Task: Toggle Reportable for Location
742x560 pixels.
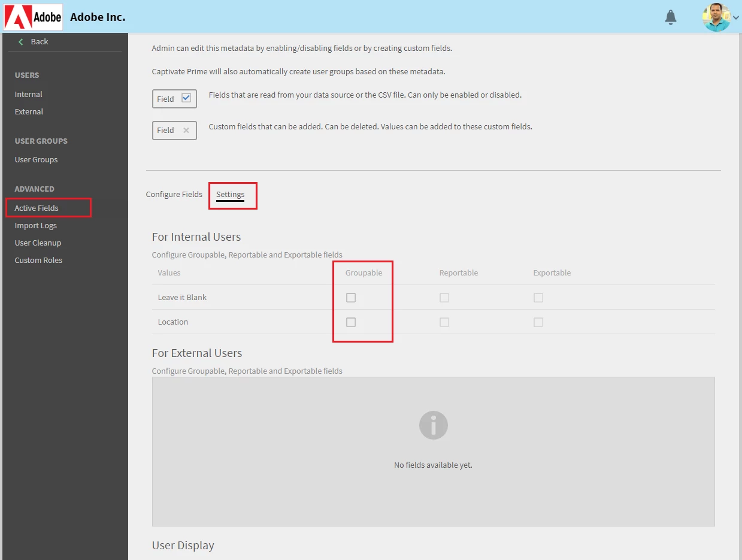Action: coord(444,322)
